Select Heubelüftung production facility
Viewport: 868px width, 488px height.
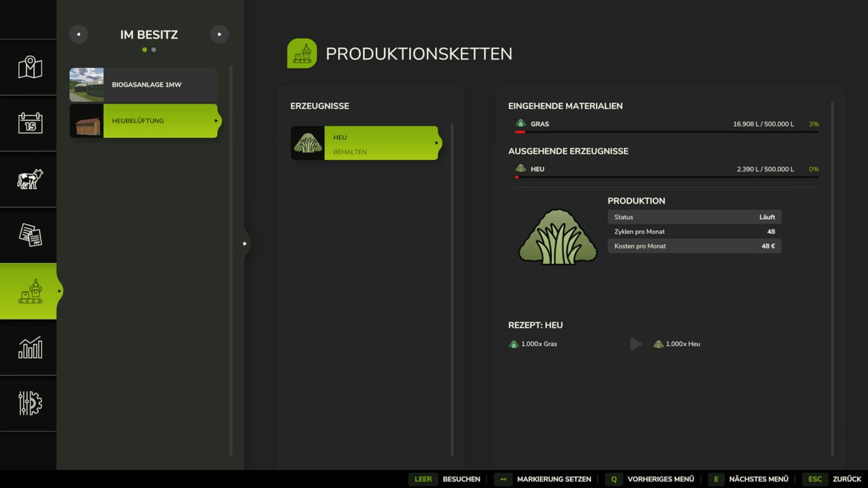tap(160, 121)
